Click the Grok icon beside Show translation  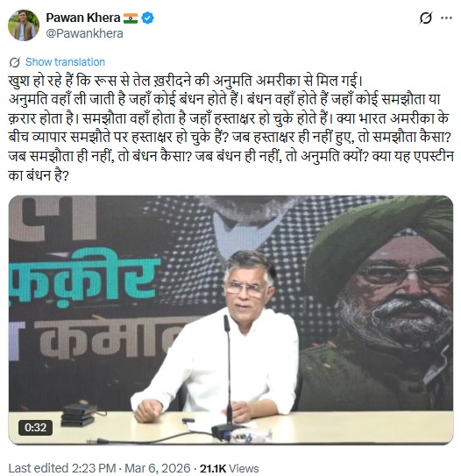pyautogui.click(x=15, y=62)
